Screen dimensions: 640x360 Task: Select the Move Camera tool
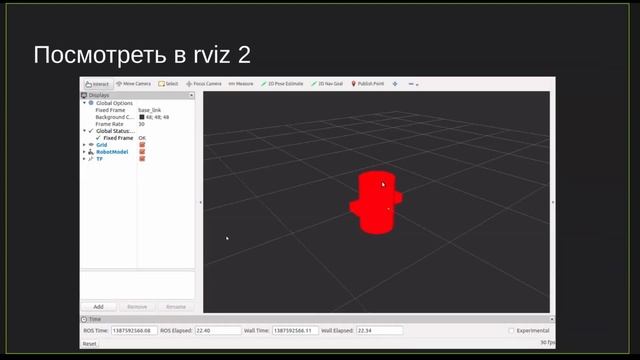click(x=133, y=84)
